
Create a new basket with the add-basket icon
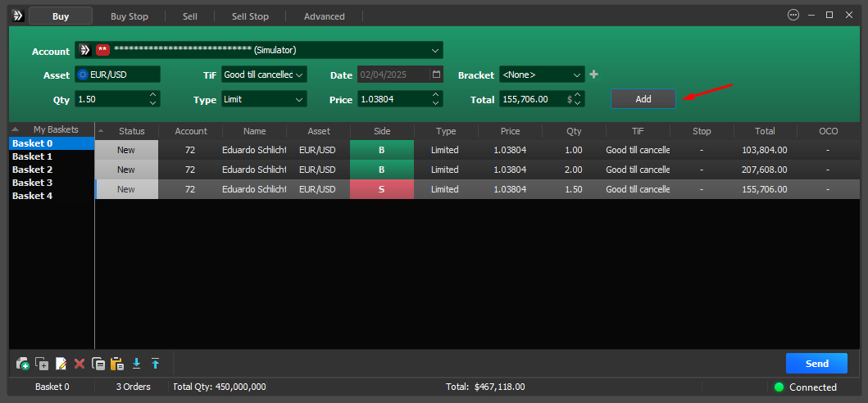pos(22,364)
